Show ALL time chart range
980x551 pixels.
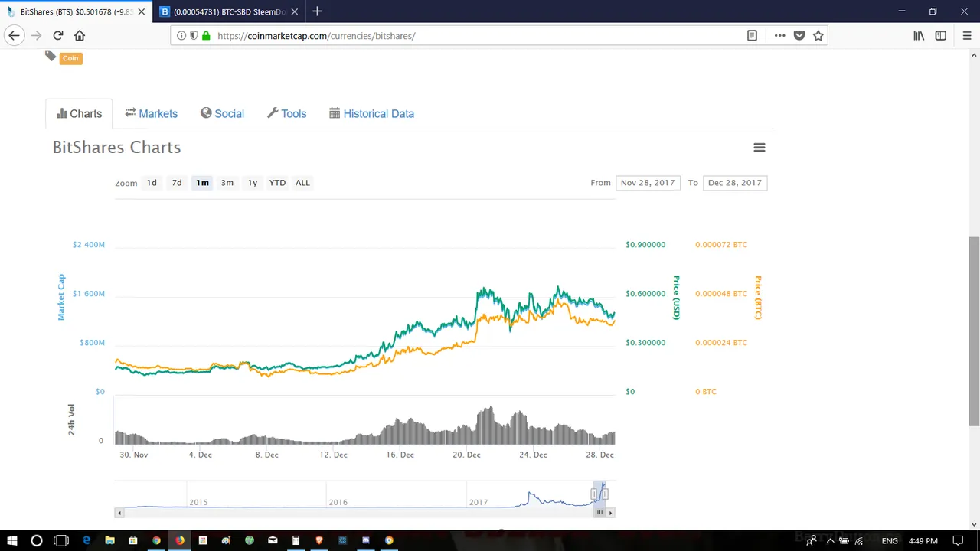[x=302, y=183]
